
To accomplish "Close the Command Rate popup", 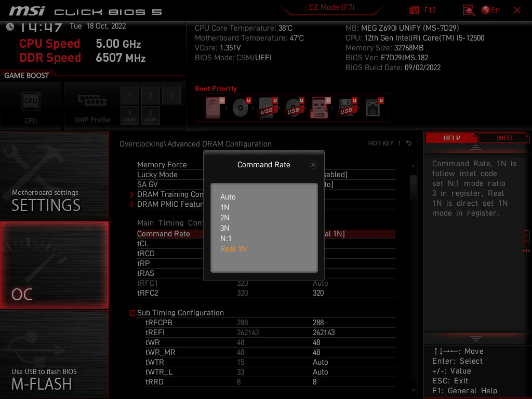I will tap(313, 165).
